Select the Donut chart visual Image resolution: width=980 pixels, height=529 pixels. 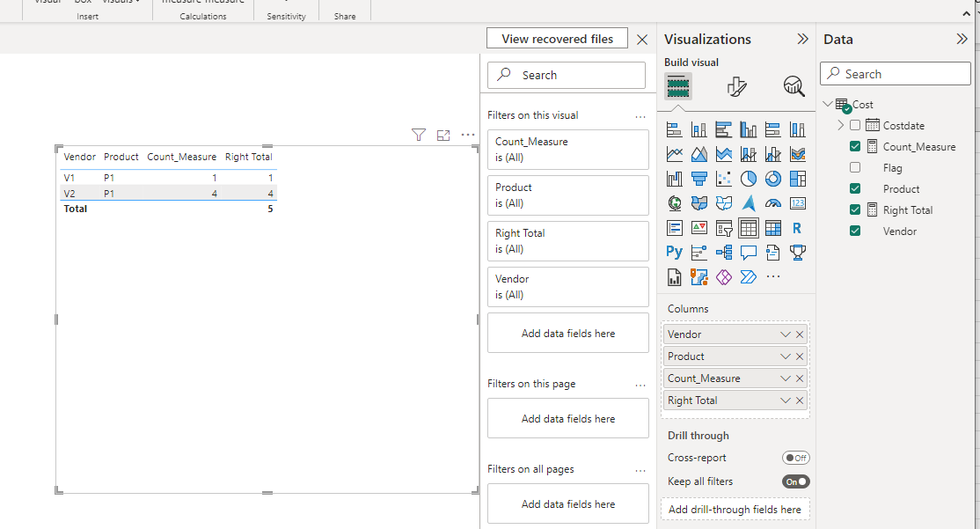pos(773,179)
